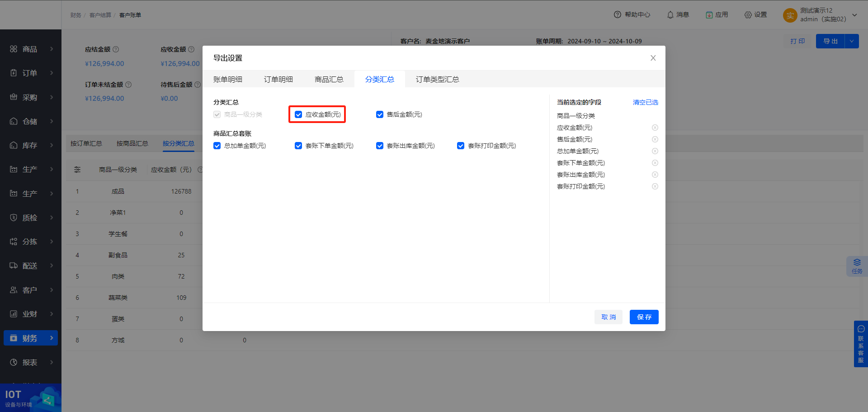Uncheck 售后金额(元) checkbox
868x412 pixels.
click(380, 114)
